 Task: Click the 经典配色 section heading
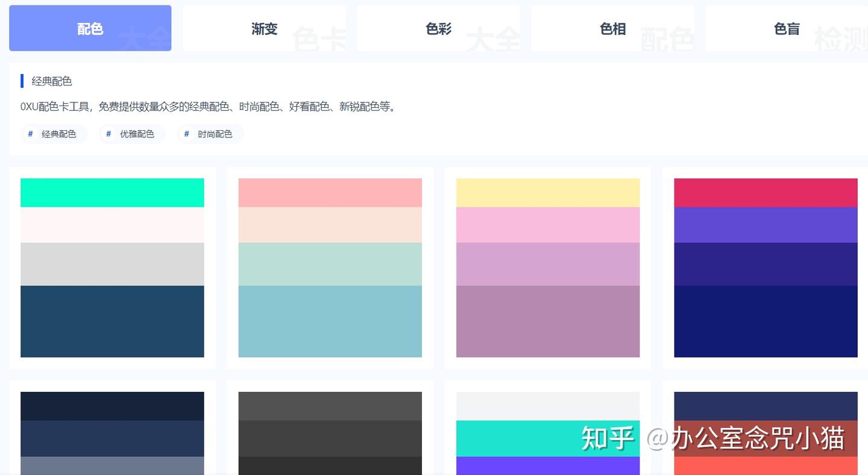coord(52,81)
